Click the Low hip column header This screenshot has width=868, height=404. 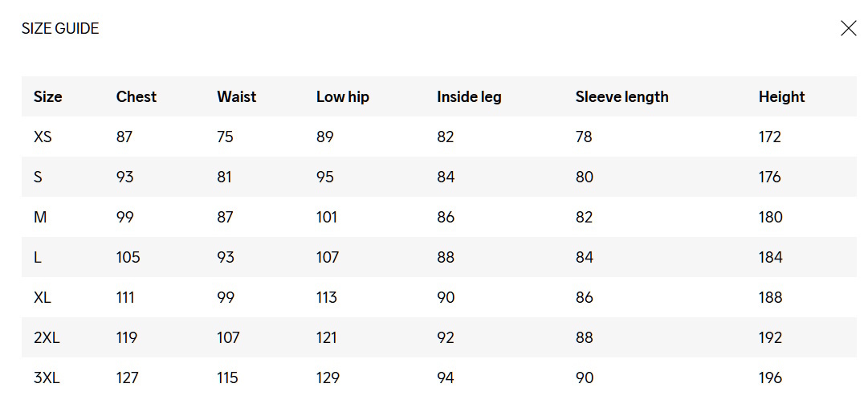tap(343, 96)
